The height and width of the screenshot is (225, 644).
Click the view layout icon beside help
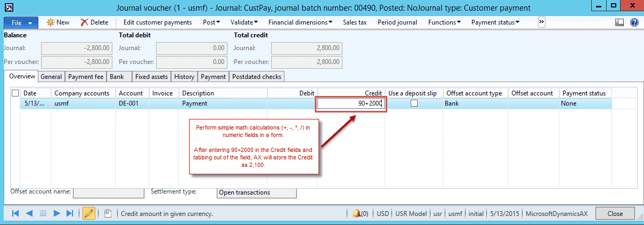point(619,22)
